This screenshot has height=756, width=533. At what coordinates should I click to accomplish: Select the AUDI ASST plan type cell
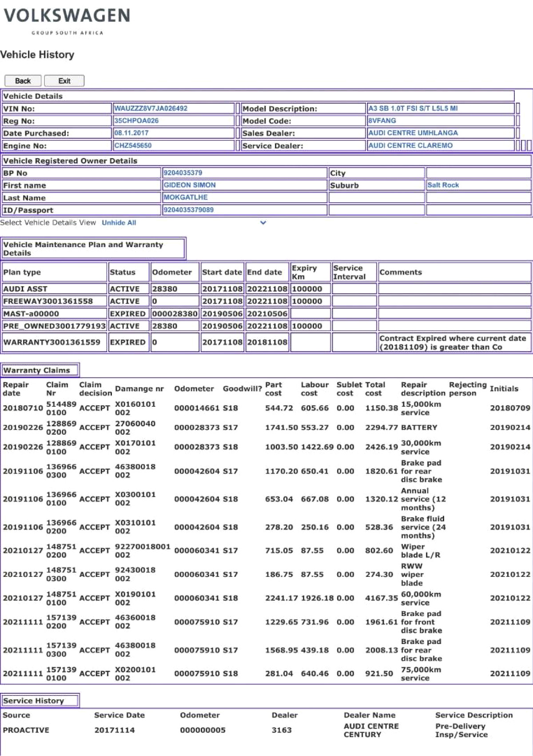(54, 289)
